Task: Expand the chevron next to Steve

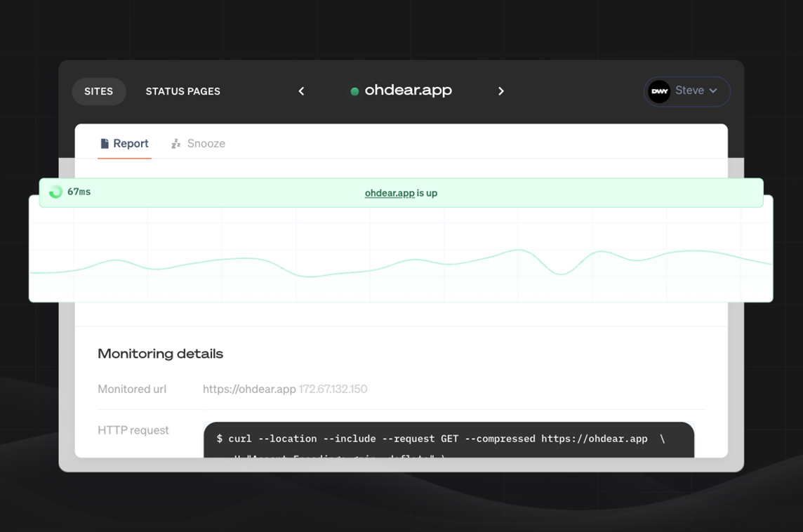Action: pos(713,91)
